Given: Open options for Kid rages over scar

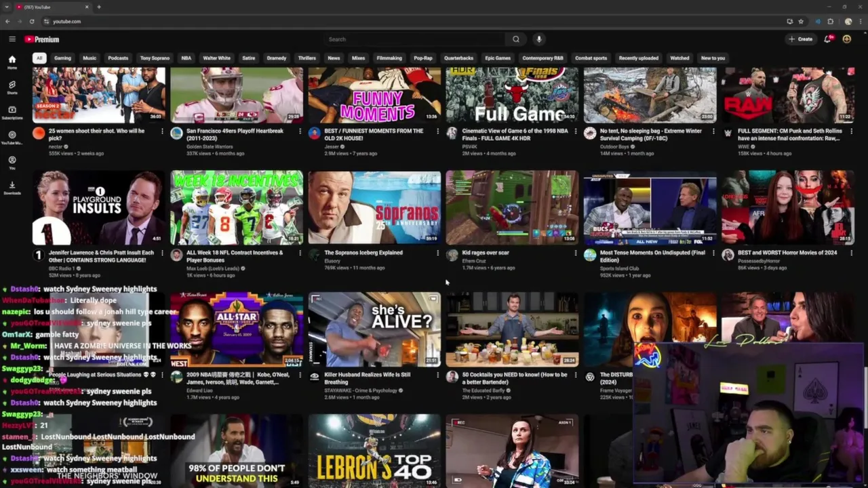Looking at the screenshot, I should tap(576, 253).
